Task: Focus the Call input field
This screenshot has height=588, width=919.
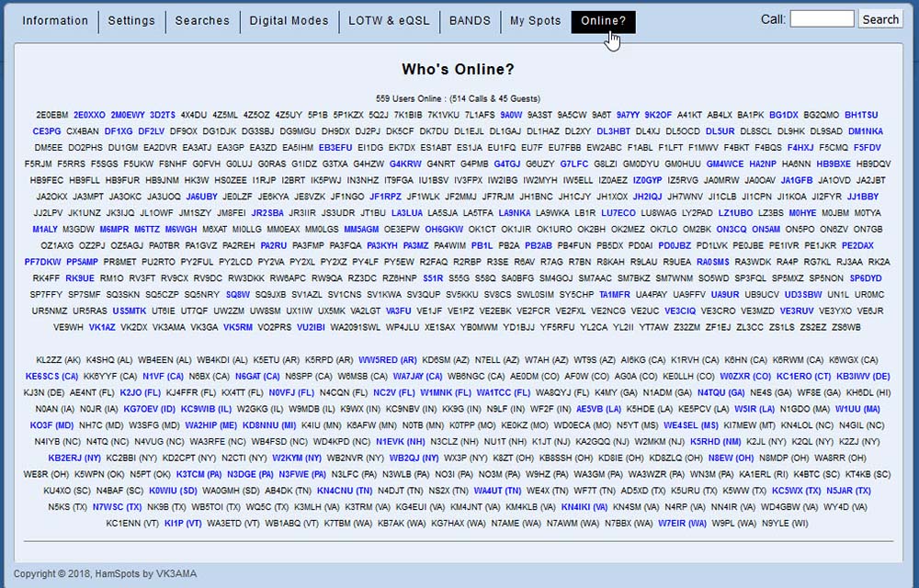Action: 822,19
